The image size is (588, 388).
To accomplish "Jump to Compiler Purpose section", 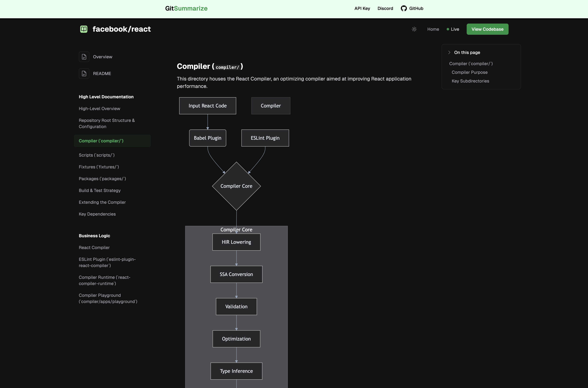I will pyautogui.click(x=469, y=72).
